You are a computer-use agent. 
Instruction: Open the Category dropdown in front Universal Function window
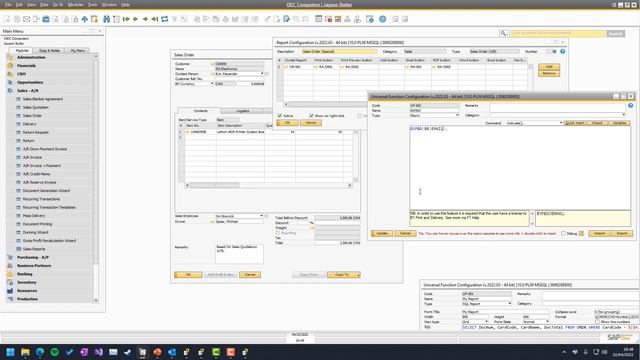[624, 116]
